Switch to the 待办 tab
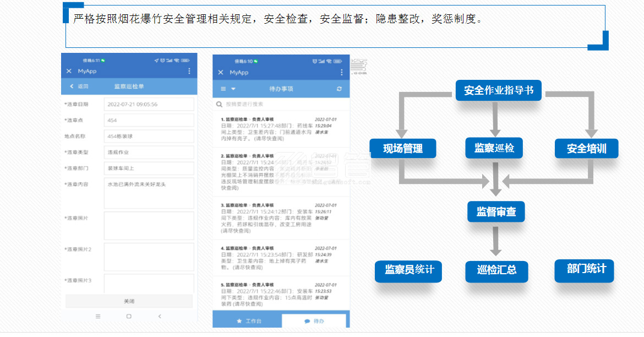 (x=314, y=320)
